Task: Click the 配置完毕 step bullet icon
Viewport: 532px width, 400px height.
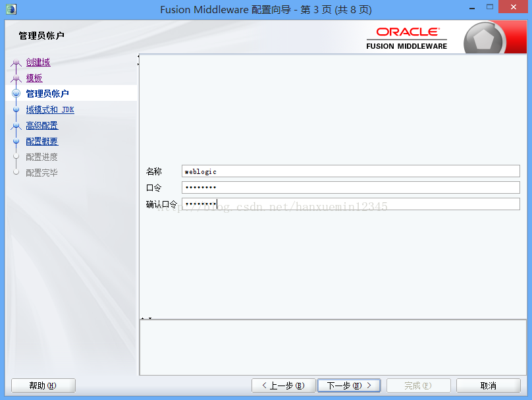Action: pyautogui.click(x=16, y=172)
